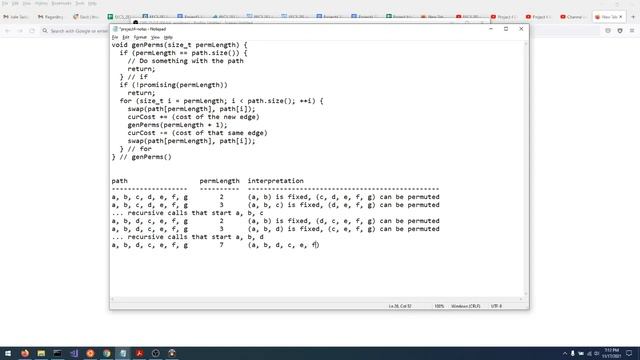Click 'curCost -= (cost of that same edge)' line
The width and height of the screenshot is (640, 360).
coord(198,133)
